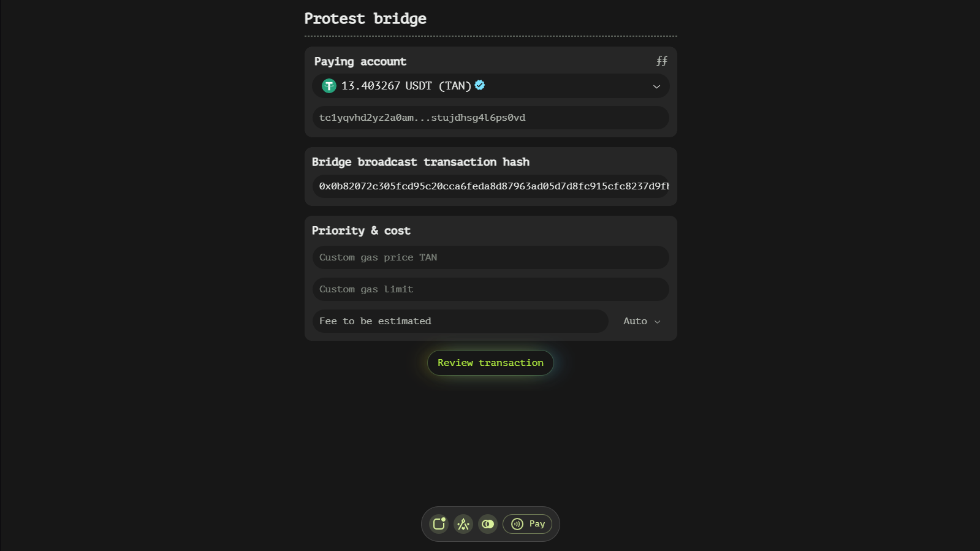Click the Paying account section label
980x551 pixels.
click(x=360, y=61)
